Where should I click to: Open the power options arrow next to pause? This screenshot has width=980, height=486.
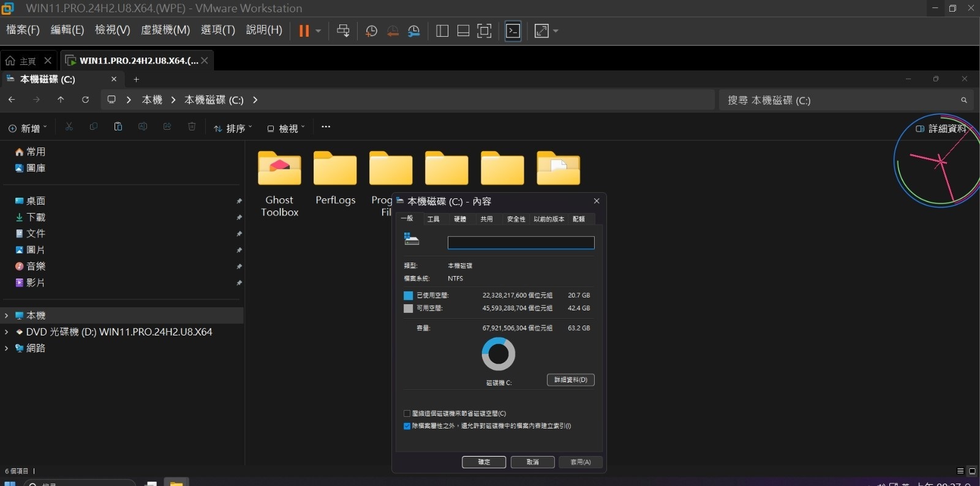point(318,31)
